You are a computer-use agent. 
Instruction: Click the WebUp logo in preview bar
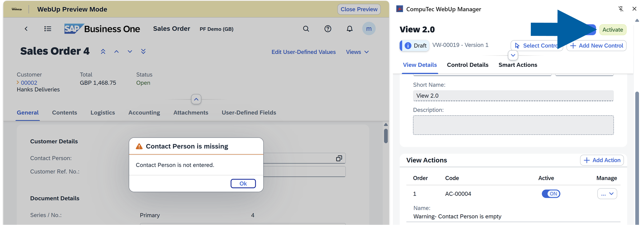click(17, 9)
